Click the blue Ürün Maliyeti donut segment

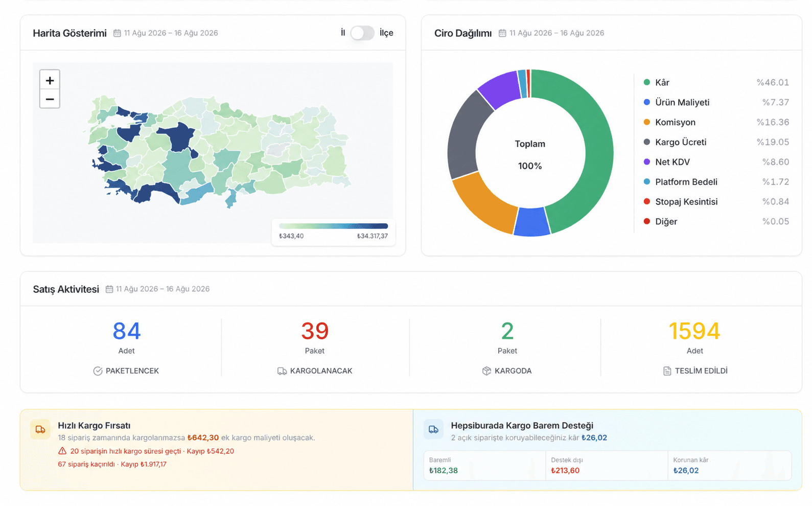click(531, 222)
